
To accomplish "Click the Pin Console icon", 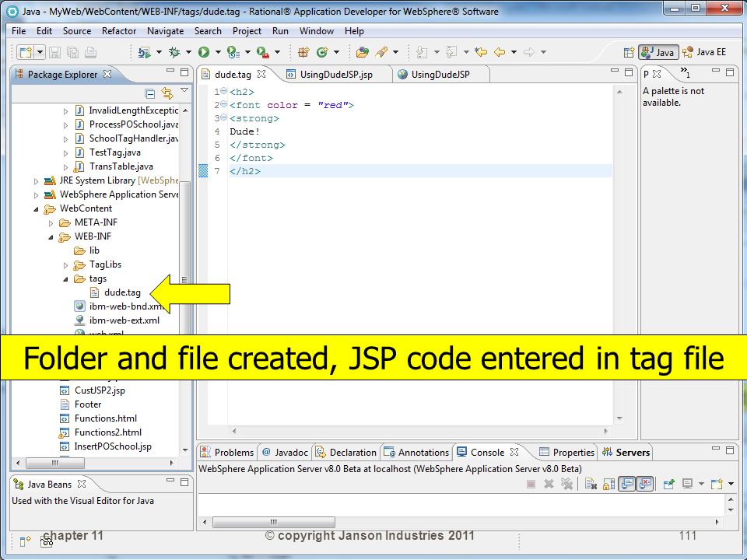I will click(669, 485).
